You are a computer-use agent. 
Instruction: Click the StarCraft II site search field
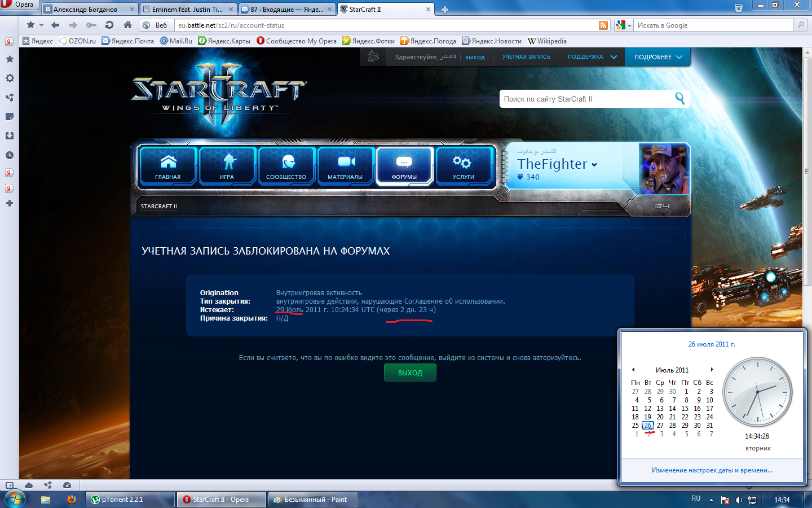[587, 99]
